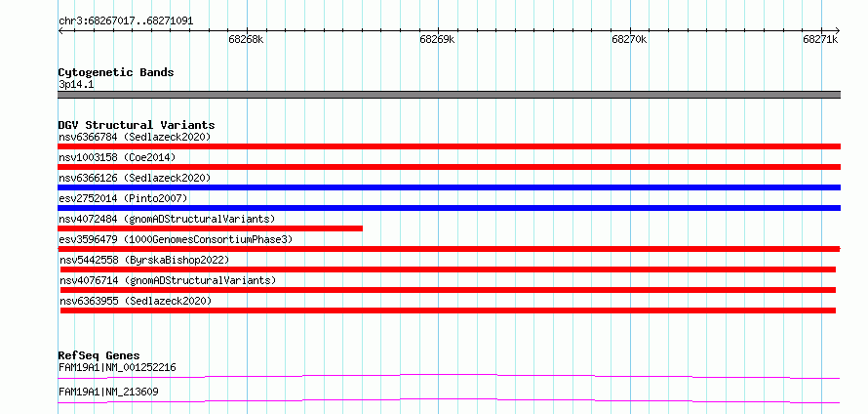Click the gray 3p14.1 cytogenetic band bar
868x414 pixels.
pyautogui.click(x=449, y=95)
